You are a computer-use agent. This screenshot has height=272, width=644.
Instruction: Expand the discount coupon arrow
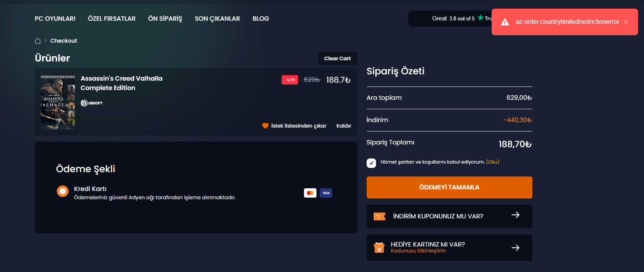point(516,215)
